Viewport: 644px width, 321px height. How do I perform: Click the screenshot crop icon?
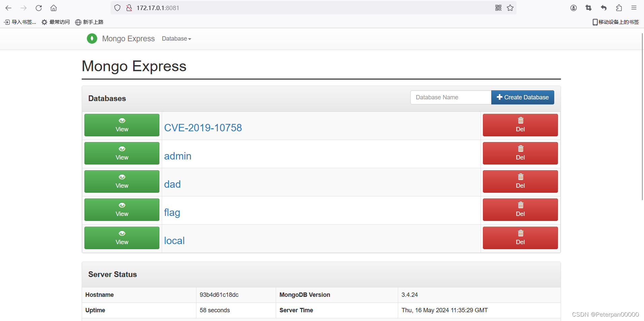[x=589, y=8]
